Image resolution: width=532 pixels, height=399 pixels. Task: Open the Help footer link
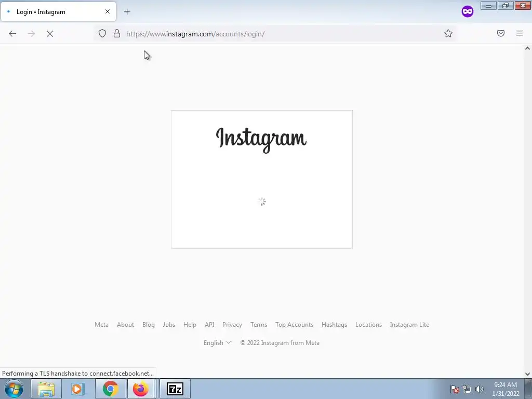(190, 325)
